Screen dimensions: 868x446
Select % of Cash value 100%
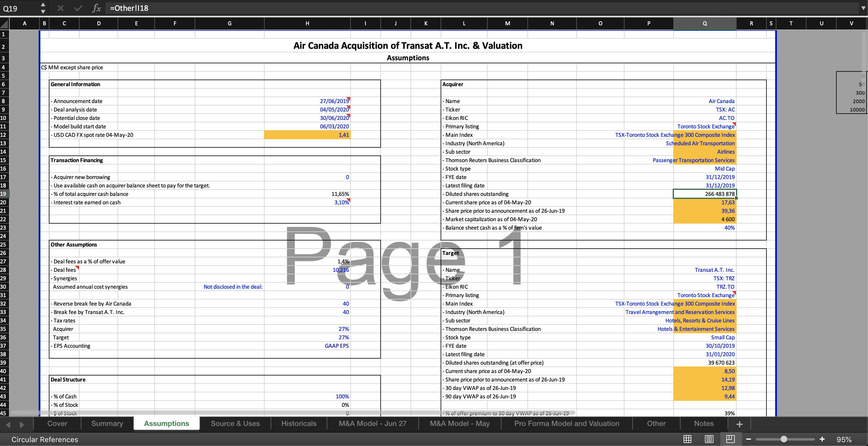307,397
